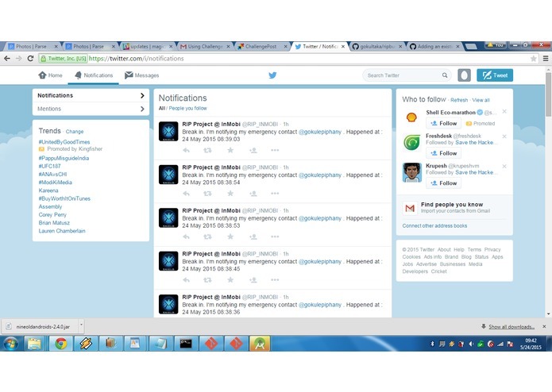Reply to the 08:38:54 tweet
The image size is (552, 392).
pos(186,194)
